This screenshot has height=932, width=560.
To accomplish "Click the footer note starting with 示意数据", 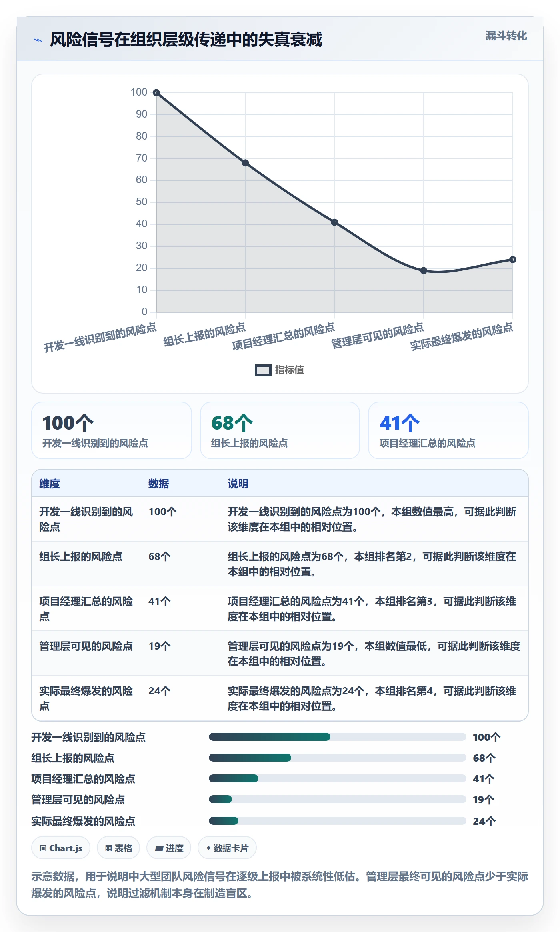I will click(280, 885).
